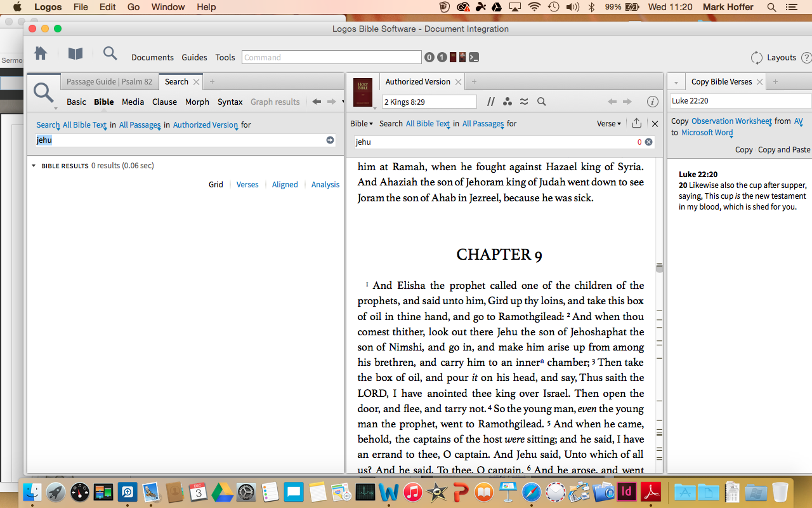Click the 2 Kings 8:29 reference box
The image size is (812, 508).
click(429, 102)
